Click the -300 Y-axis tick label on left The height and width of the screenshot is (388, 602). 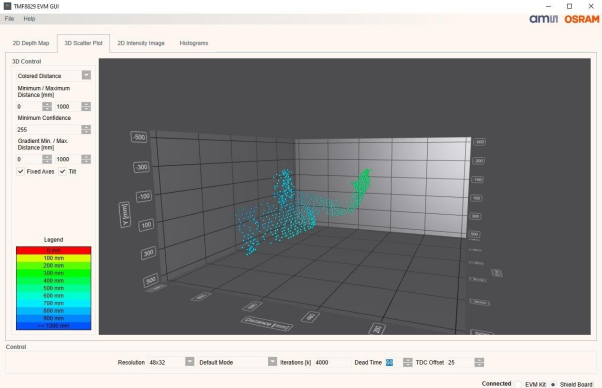141,167
